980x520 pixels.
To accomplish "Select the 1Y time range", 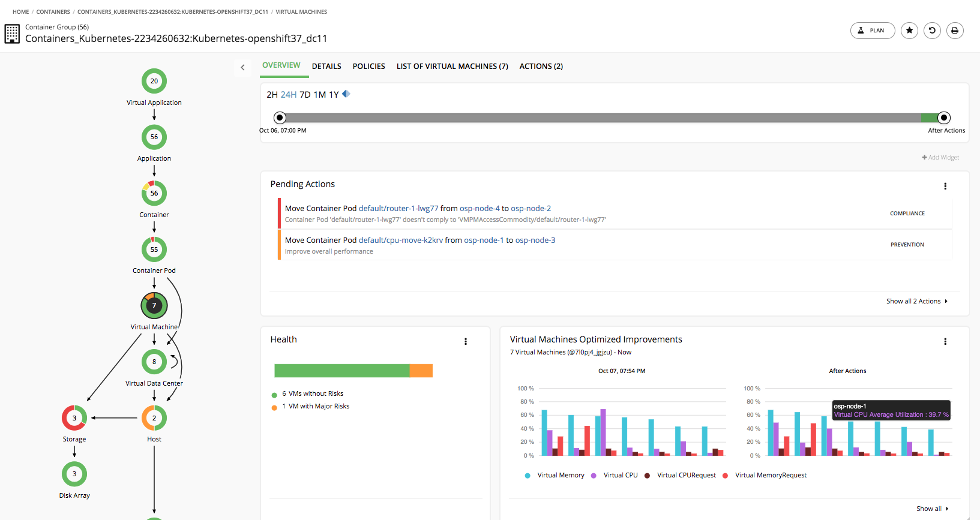I will point(334,95).
